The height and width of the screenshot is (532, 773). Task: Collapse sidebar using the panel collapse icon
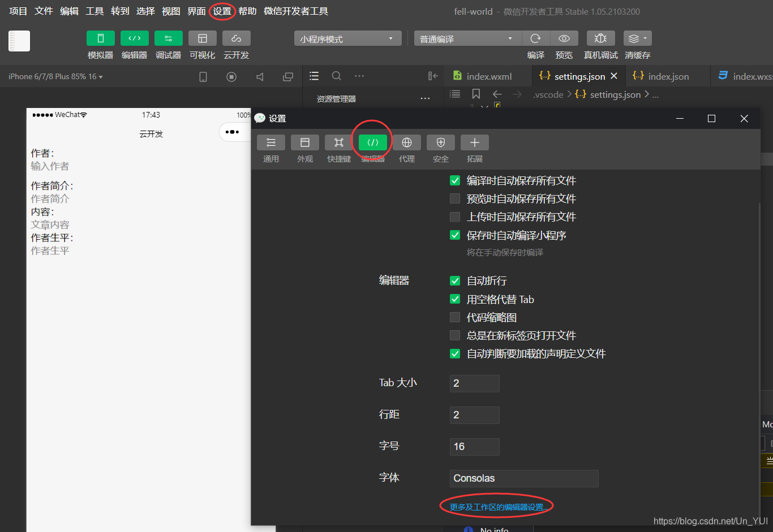(x=433, y=76)
